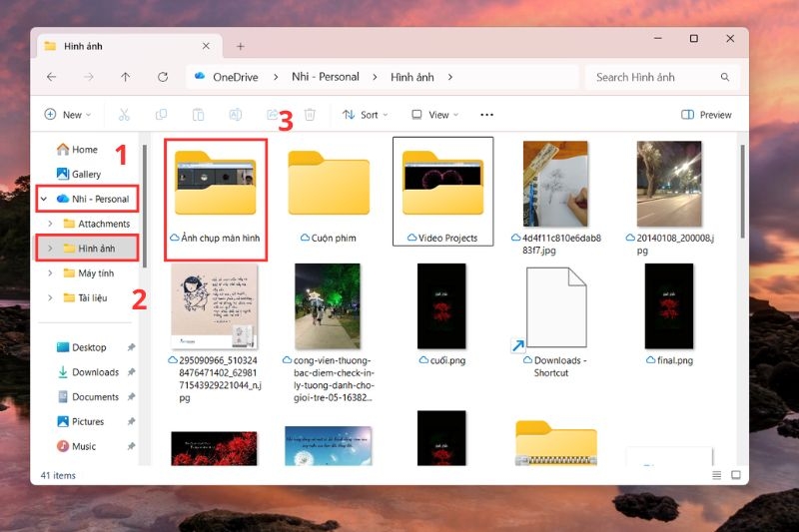Select the final.png image file
Image resolution: width=799 pixels, height=532 pixels.
coord(669,314)
